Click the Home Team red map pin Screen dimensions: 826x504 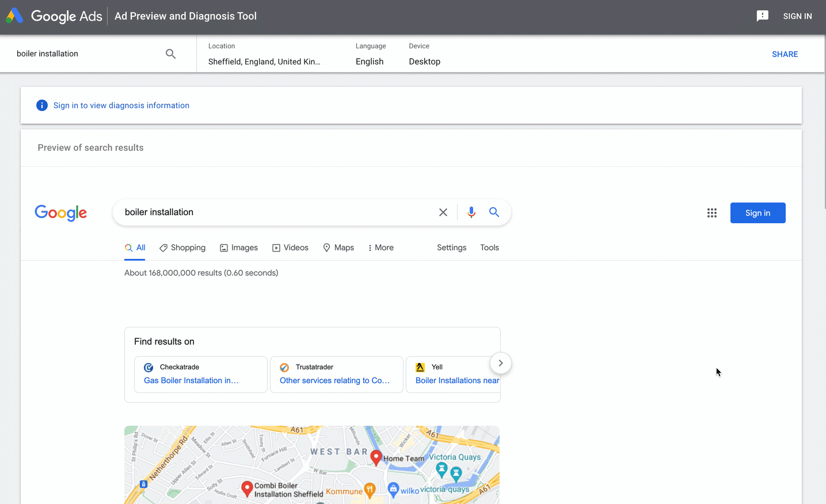[x=376, y=457]
